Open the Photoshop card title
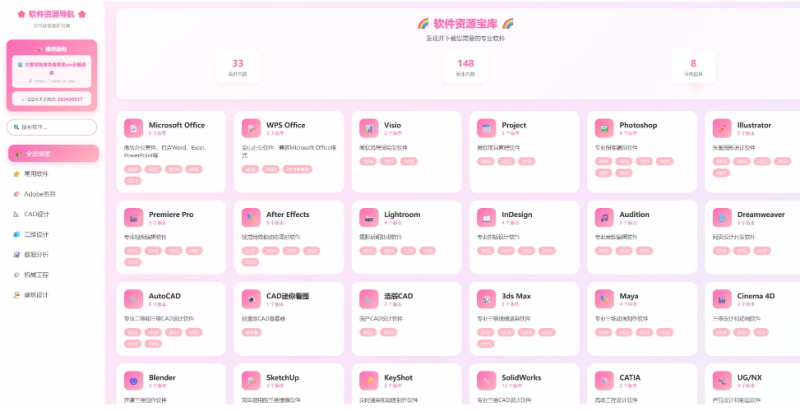The image size is (800, 411). click(x=638, y=125)
